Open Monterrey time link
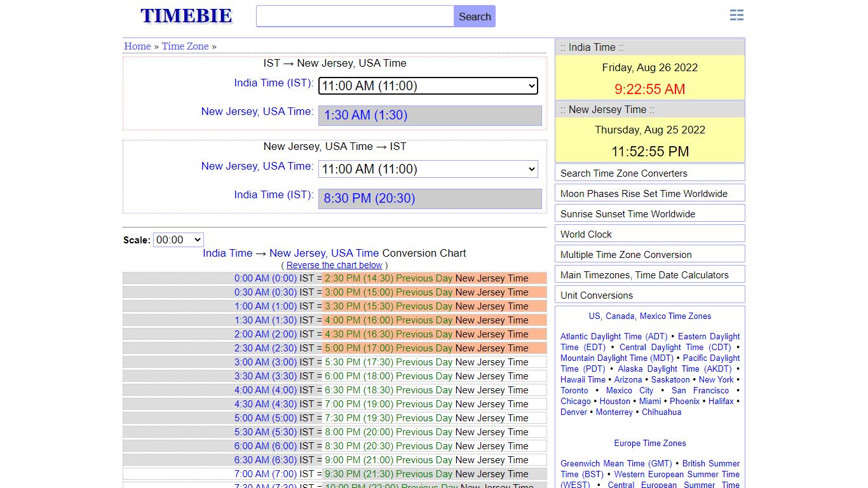The width and height of the screenshot is (868, 488). [x=614, y=412]
